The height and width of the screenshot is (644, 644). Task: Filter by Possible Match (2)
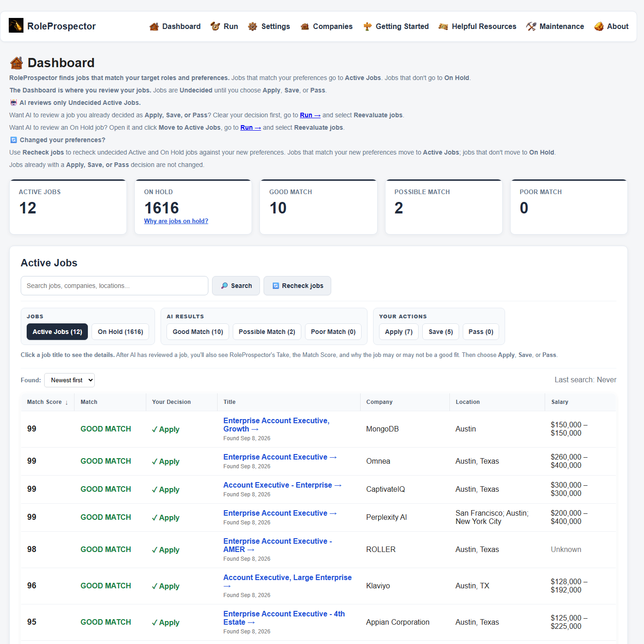(267, 332)
